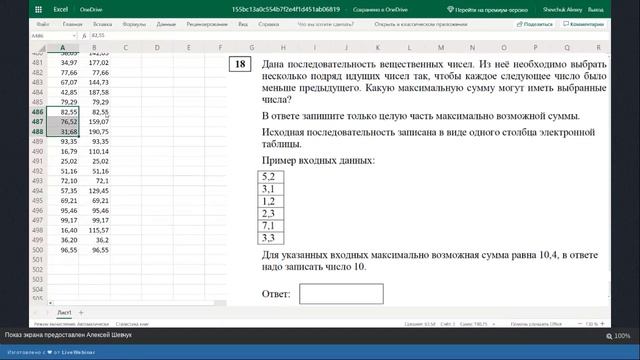640x360 pixels.
Task: Click the workbook file name in header
Action: pos(286,9)
